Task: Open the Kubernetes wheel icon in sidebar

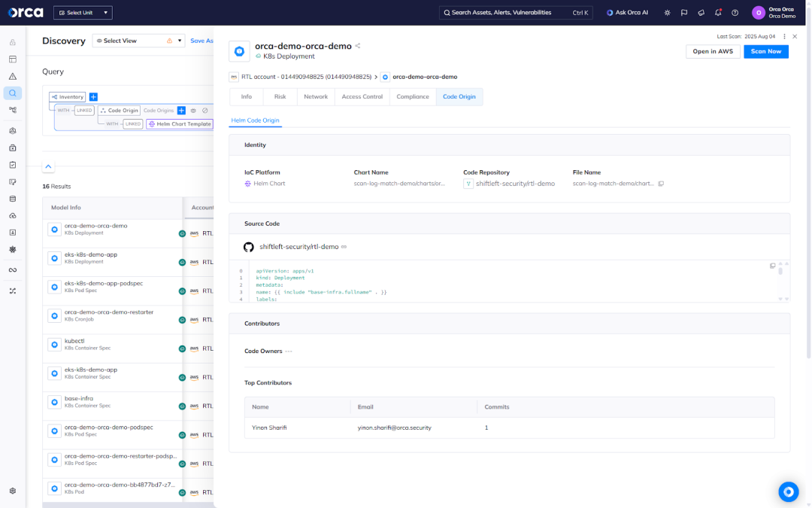Action: 13,249
